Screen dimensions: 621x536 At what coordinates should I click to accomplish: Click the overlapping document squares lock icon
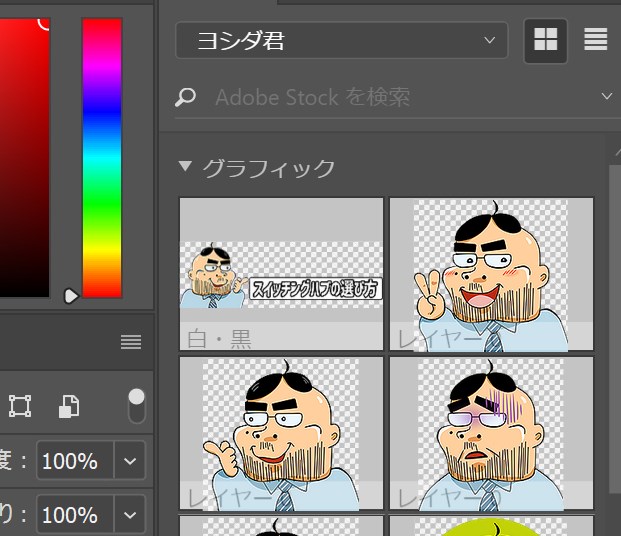[69, 406]
